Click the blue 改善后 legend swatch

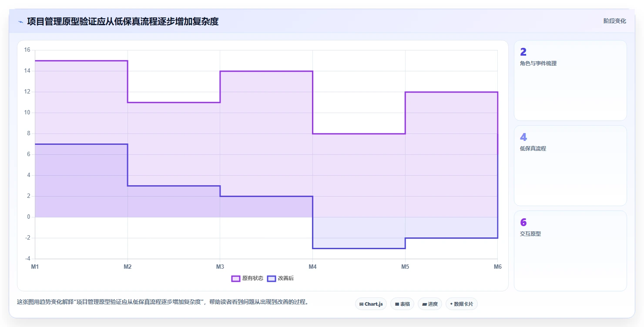(272, 278)
